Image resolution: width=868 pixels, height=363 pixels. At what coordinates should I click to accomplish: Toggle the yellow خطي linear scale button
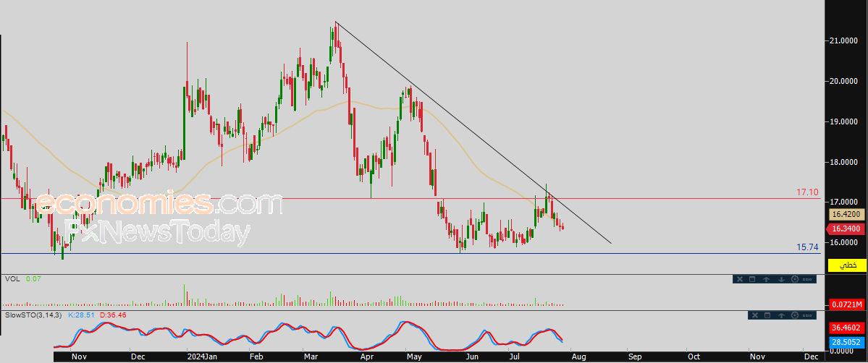(847, 265)
